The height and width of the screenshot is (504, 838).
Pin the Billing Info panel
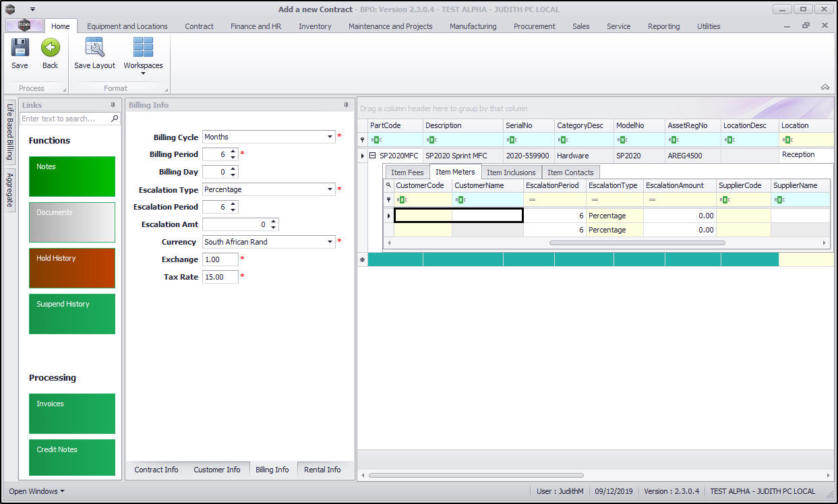click(x=347, y=105)
